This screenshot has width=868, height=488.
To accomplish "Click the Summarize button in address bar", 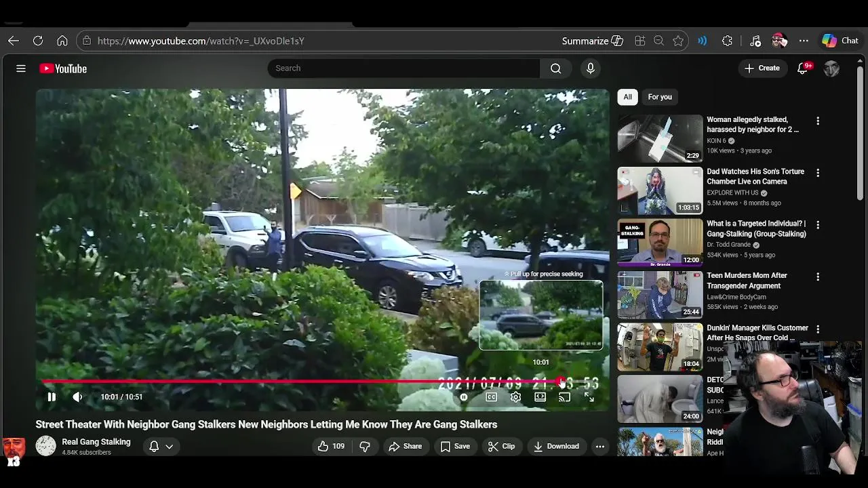I will 592,41.
